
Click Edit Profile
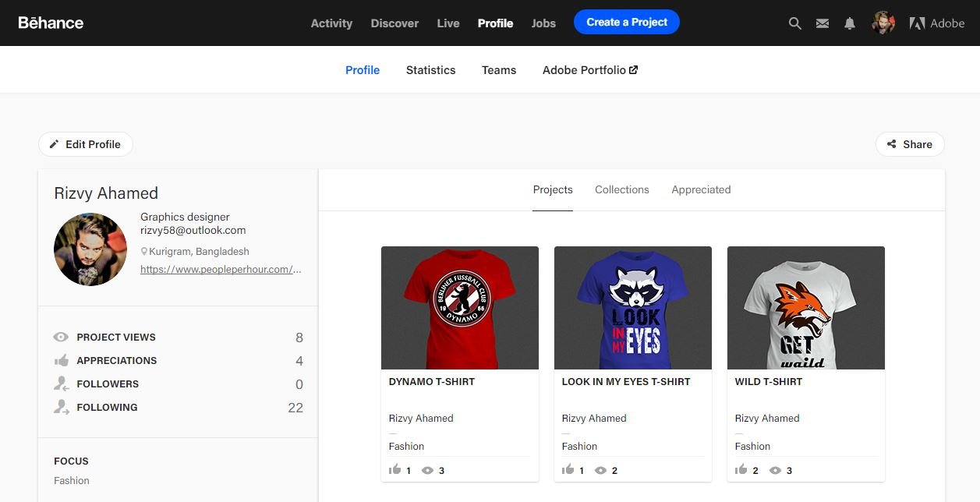(x=85, y=143)
